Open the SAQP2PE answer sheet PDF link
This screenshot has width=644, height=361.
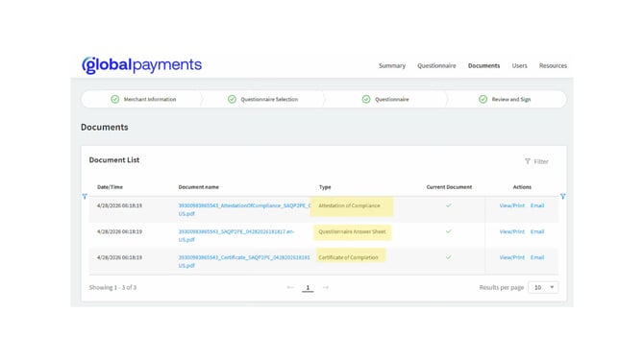236,235
